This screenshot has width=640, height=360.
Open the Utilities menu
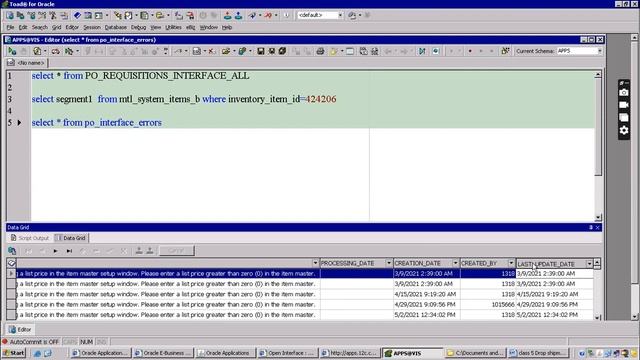173,27
